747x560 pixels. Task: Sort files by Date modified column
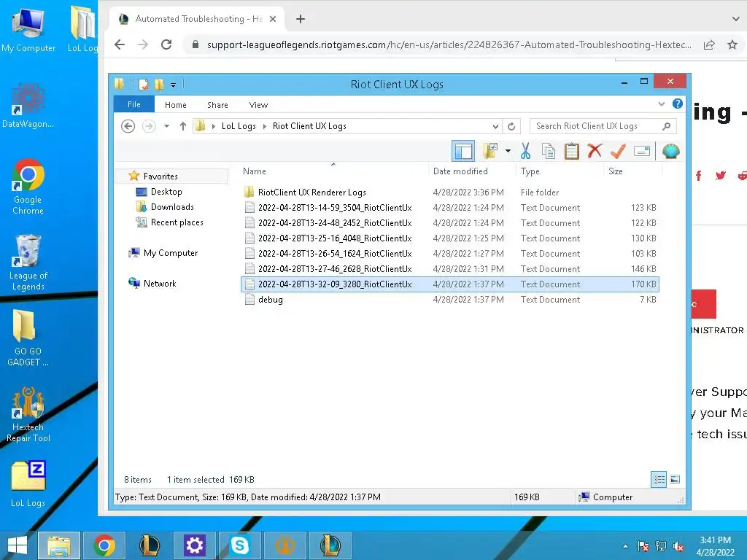click(460, 171)
